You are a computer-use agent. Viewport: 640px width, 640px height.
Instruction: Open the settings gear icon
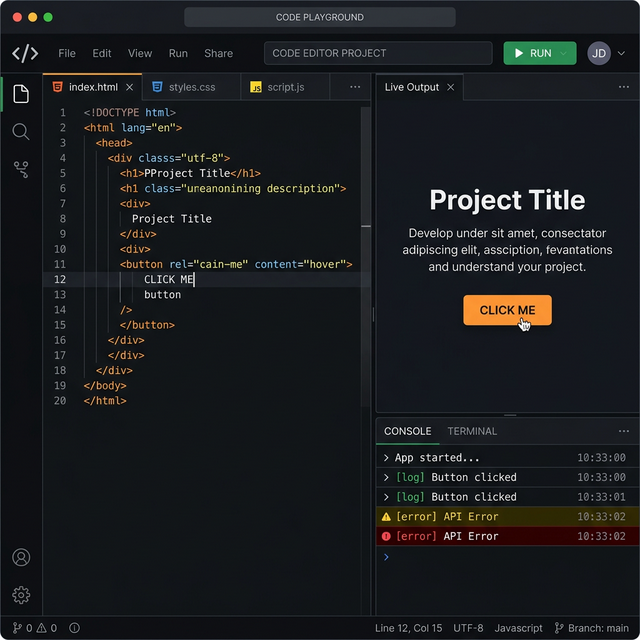[x=21, y=596]
